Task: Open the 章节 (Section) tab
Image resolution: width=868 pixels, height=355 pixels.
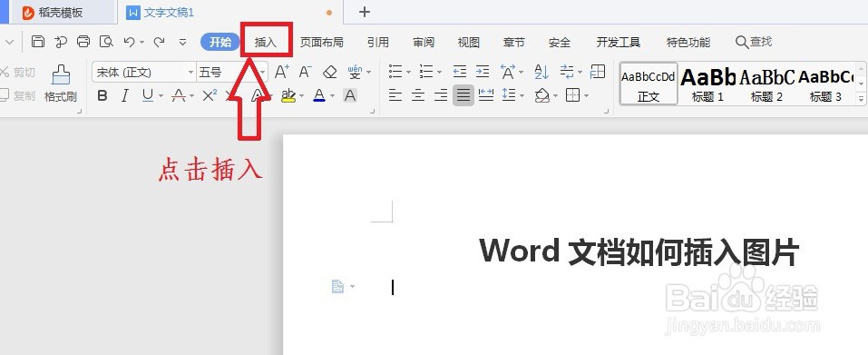Action: [514, 42]
